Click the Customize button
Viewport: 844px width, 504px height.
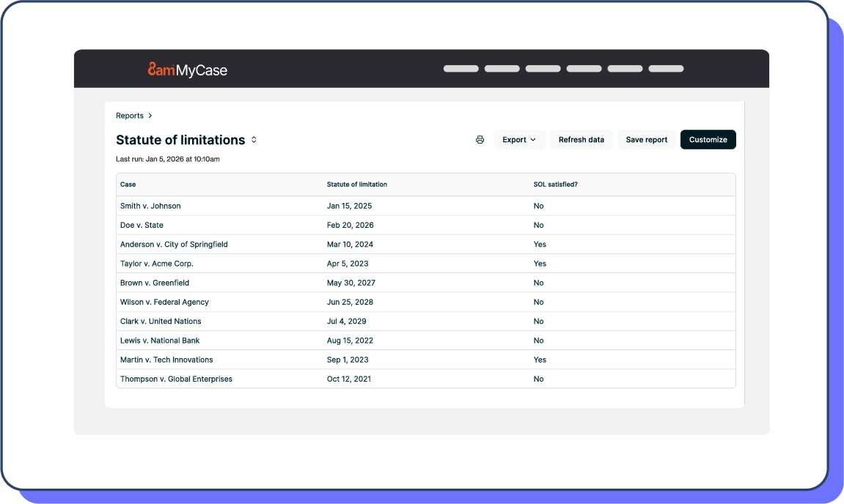click(708, 139)
